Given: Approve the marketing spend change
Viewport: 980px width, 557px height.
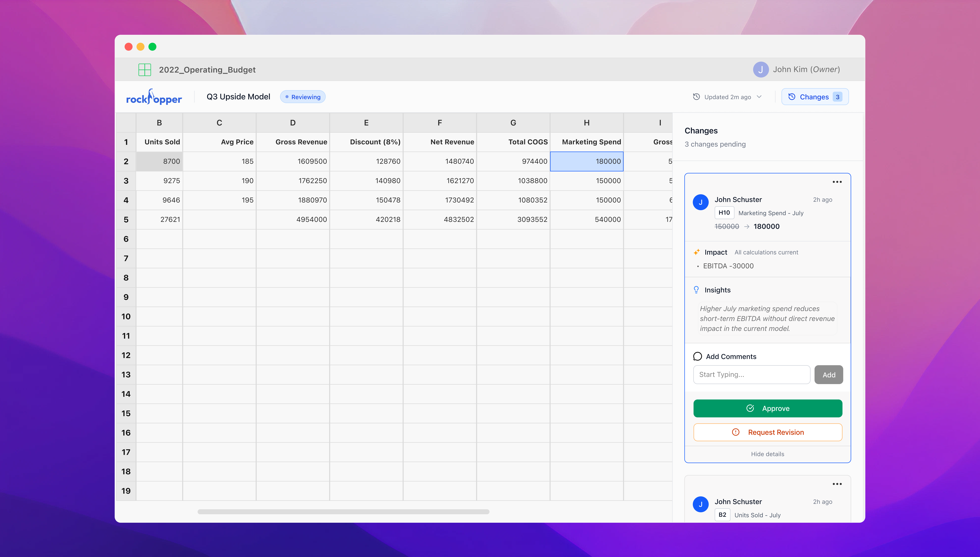Looking at the screenshot, I should (768, 408).
